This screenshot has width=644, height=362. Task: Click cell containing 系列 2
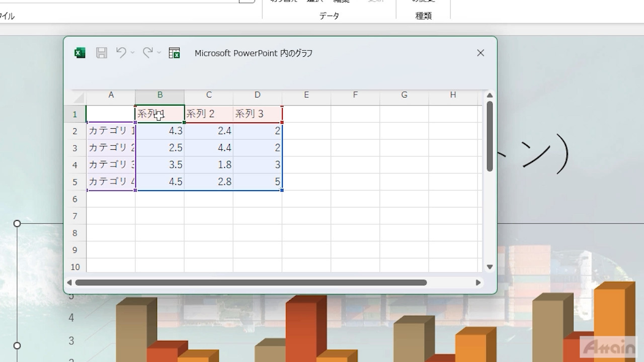208,114
